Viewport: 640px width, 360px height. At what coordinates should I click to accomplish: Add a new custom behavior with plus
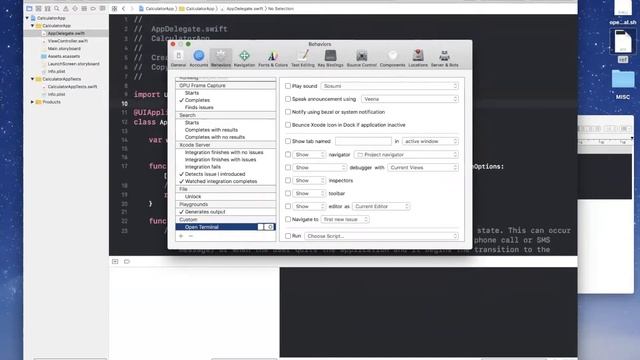[181, 236]
